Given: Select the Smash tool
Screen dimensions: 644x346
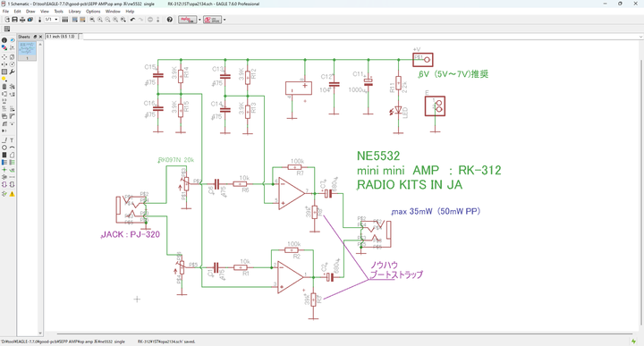Looking at the screenshot, I should click(x=4, y=116).
